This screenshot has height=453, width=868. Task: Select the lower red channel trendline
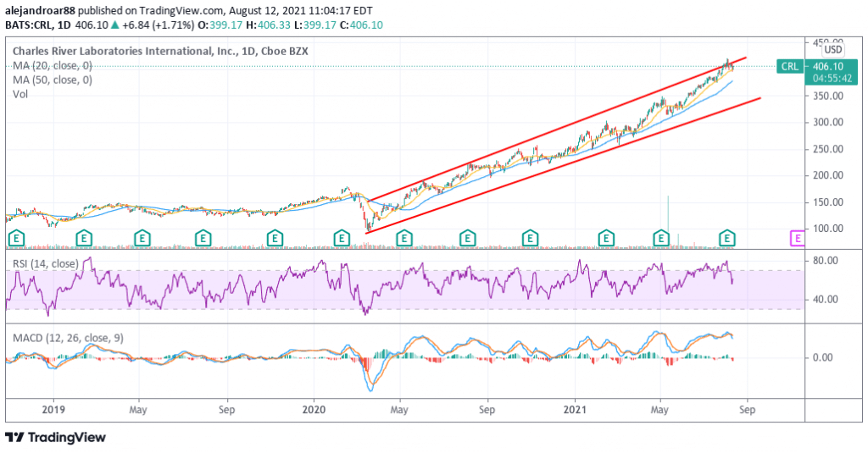pyautogui.click(x=565, y=165)
